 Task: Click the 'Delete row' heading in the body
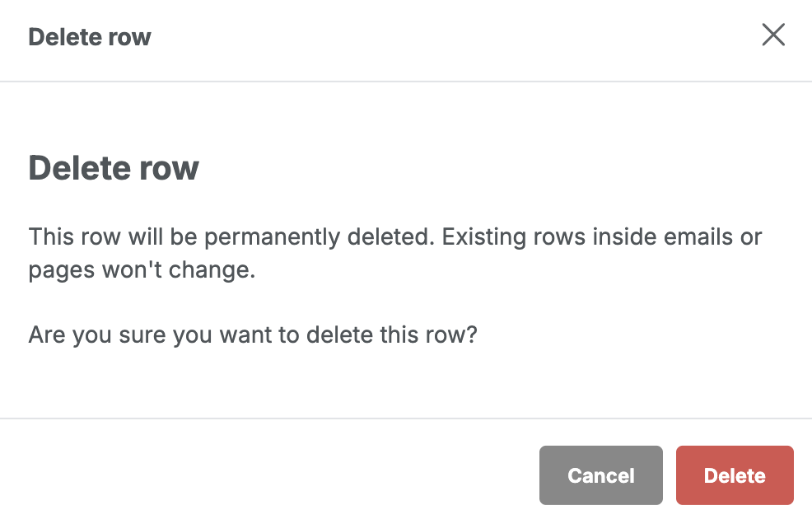coord(114,168)
